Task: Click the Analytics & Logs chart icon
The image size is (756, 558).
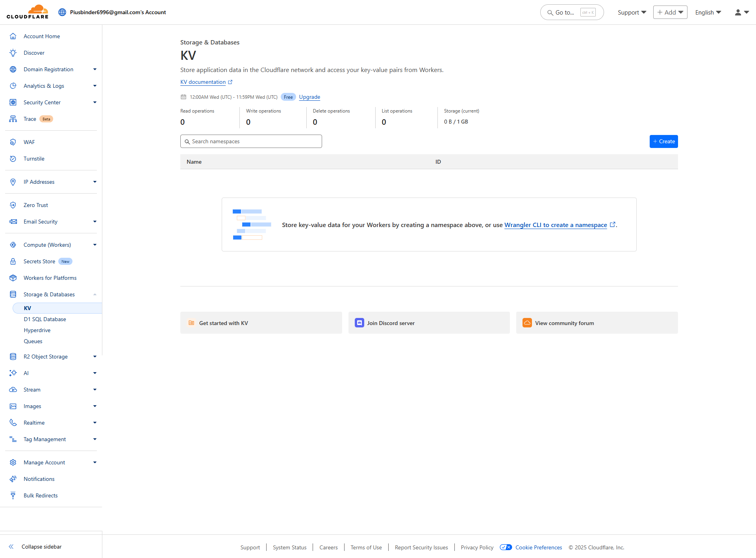Action: tap(13, 86)
